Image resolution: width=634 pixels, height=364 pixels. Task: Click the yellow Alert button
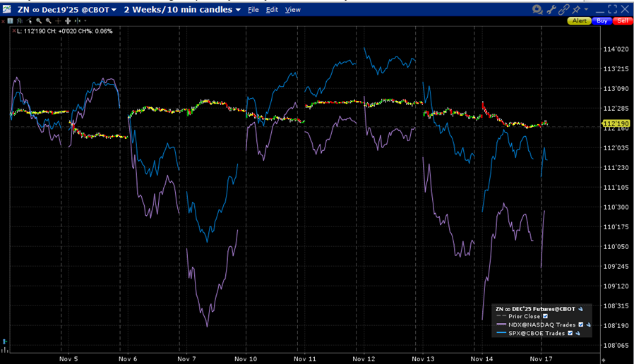tap(580, 20)
